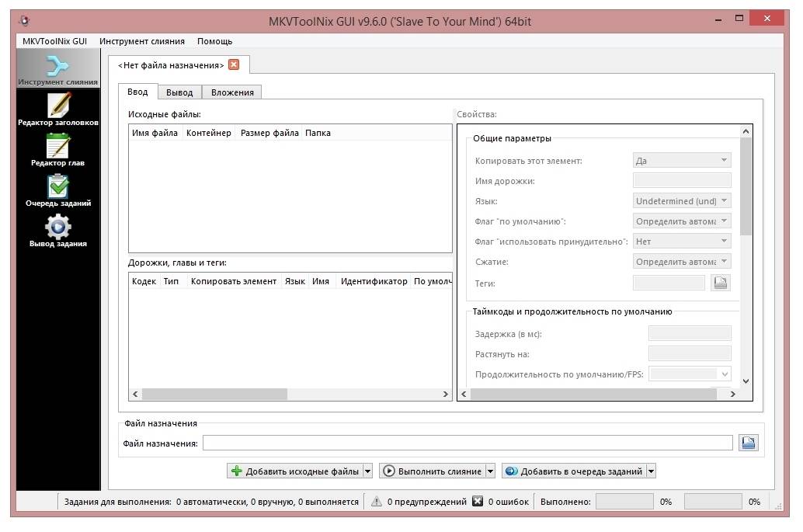Click the Копировать элемент column header
The image size is (803, 532).
click(234, 281)
